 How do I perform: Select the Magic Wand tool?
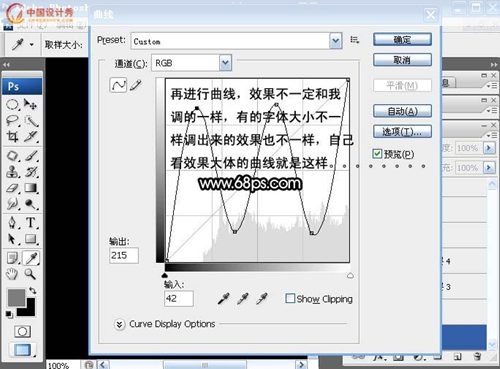click(x=31, y=120)
